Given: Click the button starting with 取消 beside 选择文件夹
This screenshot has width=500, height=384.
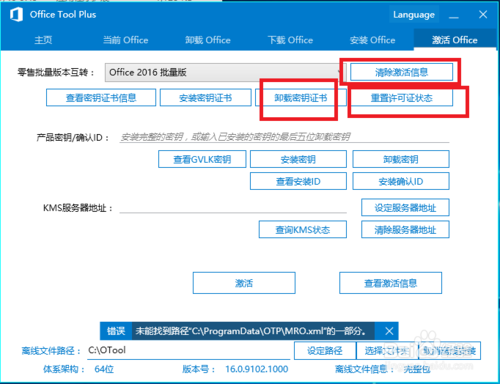Looking at the screenshot, I should pyautogui.click(x=449, y=351).
